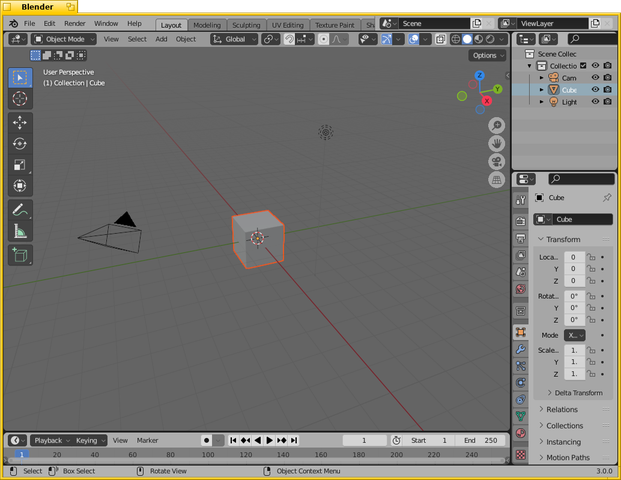Viewport: 621px width, 480px height.
Task: Hide the Light using its eye icon
Action: click(595, 101)
